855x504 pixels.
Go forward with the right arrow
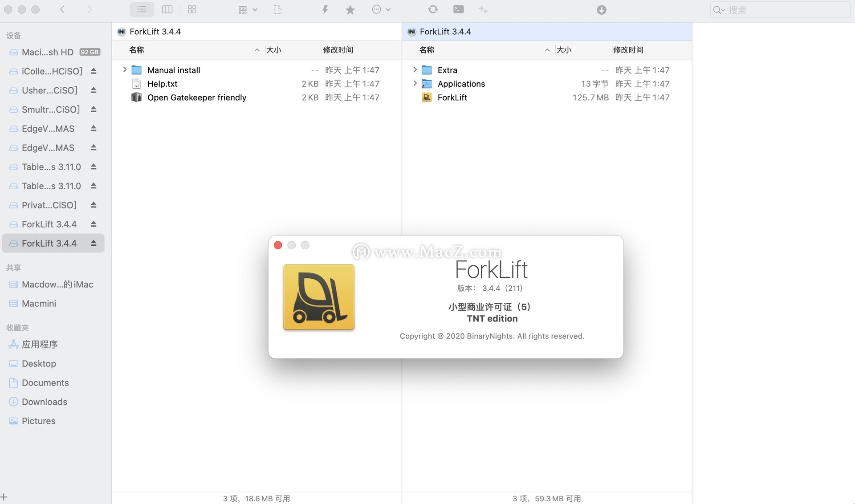pyautogui.click(x=90, y=9)
